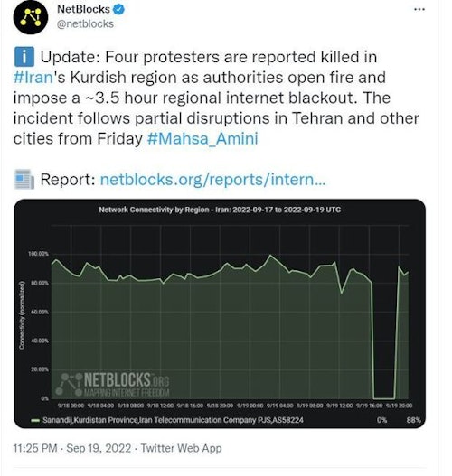Click the blue information emoji icon

coord(24,57)
